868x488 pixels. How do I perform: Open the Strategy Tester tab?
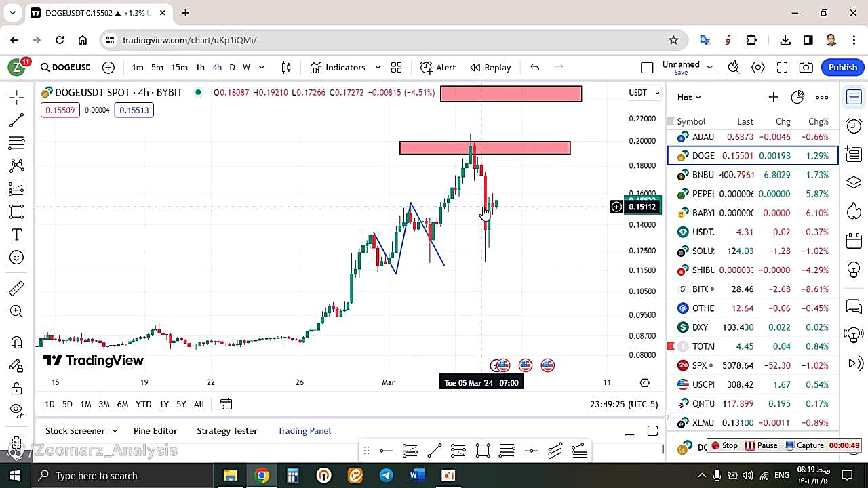coord(227,431)
